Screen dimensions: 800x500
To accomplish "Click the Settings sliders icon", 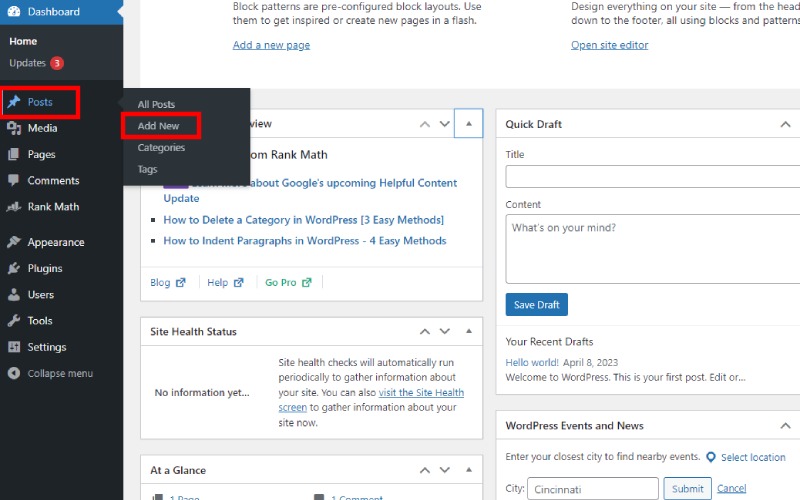I will pyautogui.click(x=14, y=347).
